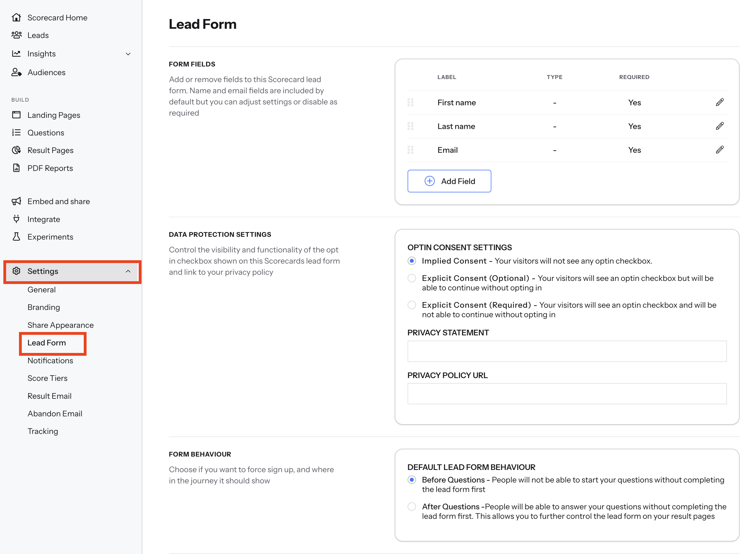The image size is (756, 554).
Task: Click the Add Field button
Action: pyautogui.click(x=449, y=181)
